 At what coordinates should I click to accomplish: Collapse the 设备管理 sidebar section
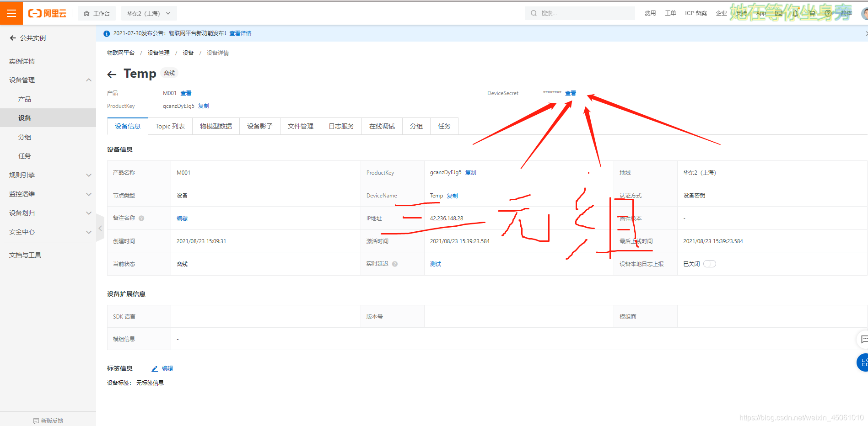(88, 80)
